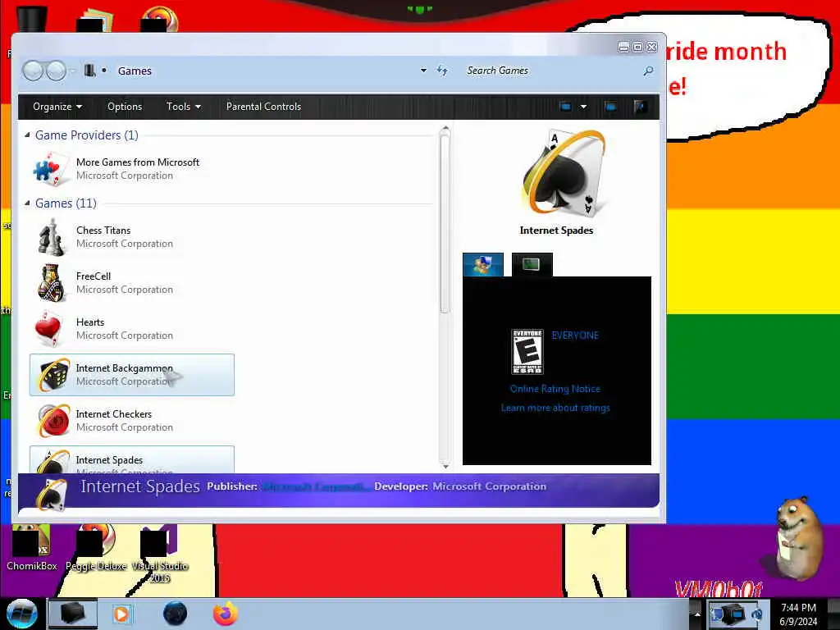Click More Games from Microsoft text
840x630 pixels.
[x=138, y=162]
